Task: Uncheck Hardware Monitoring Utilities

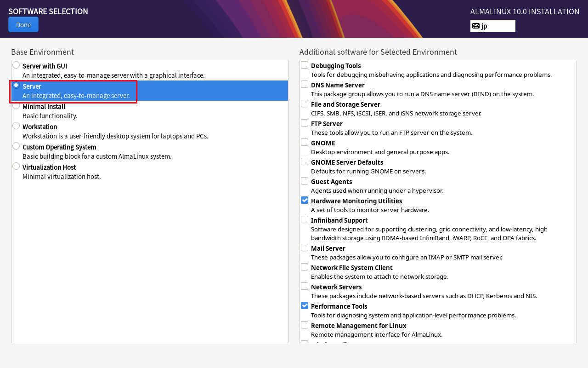Action: pyautogui.click(x=305, y=200)
